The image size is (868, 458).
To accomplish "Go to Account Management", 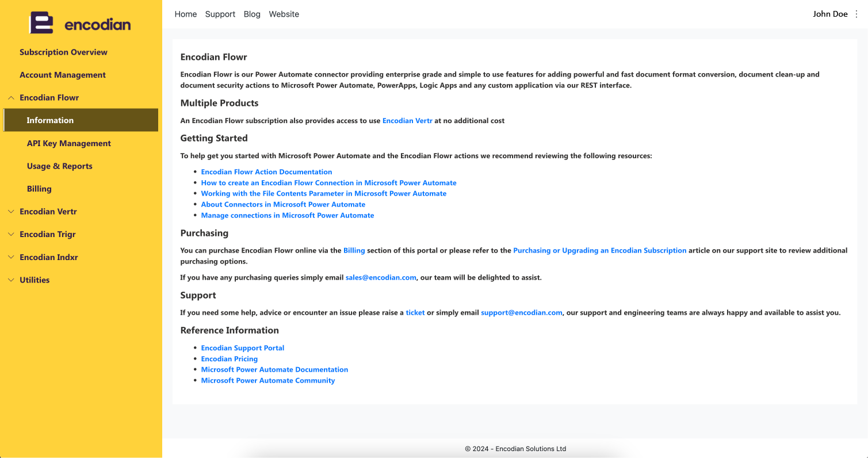I will click(63, 75).
